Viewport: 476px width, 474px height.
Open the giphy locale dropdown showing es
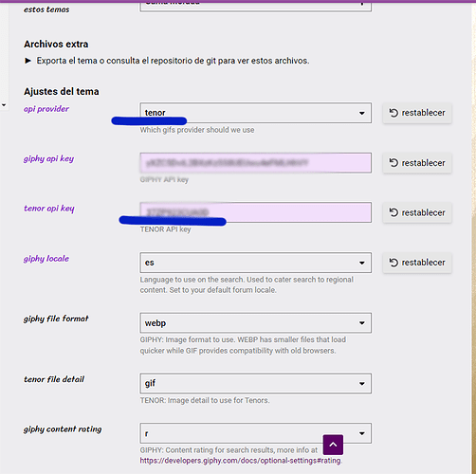tap(255, 263)
